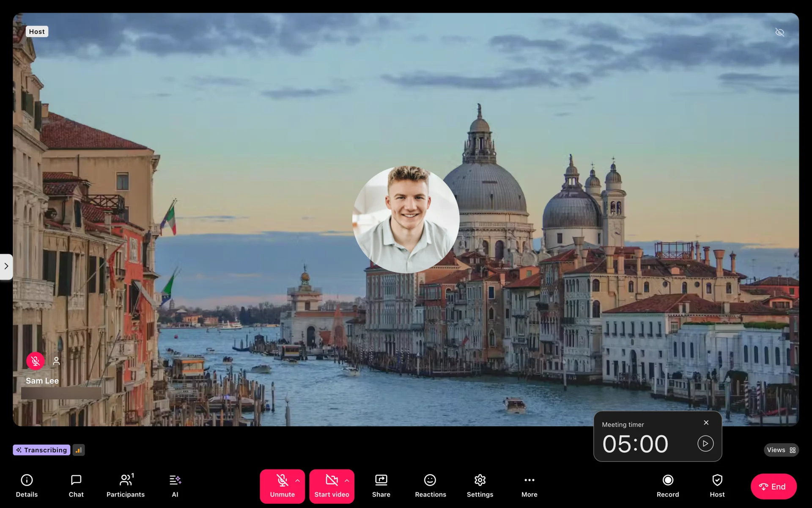
Task: Start recording with the Record button
Action: [668, 486]
